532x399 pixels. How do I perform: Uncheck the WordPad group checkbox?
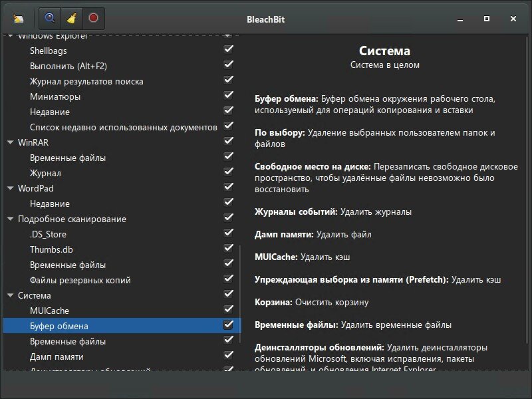click(228, 187)
